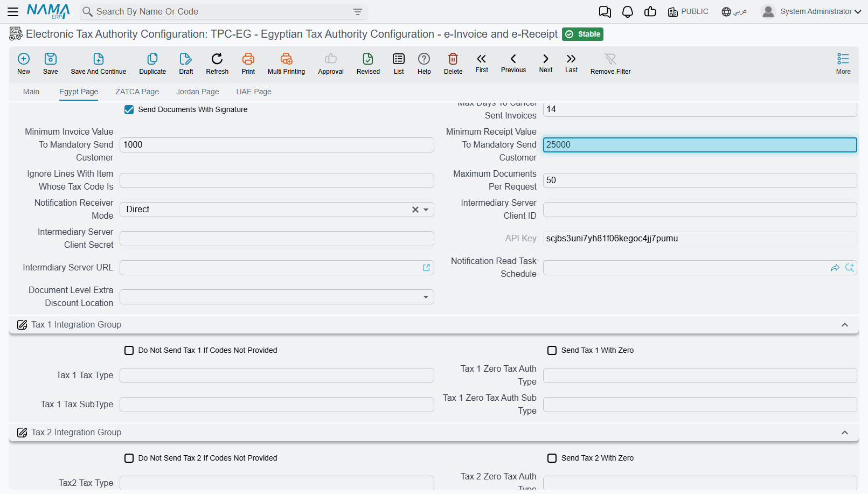Duplicate the current record

pos(152,59)
